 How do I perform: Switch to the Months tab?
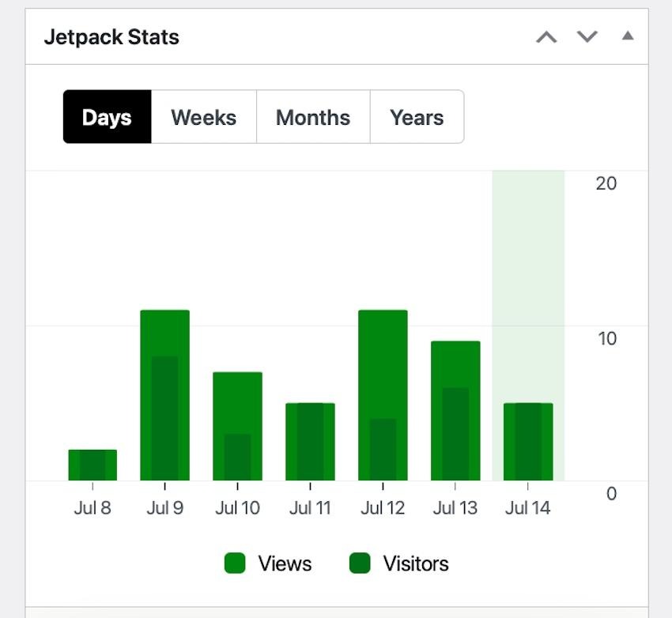(x=313, y=117)
